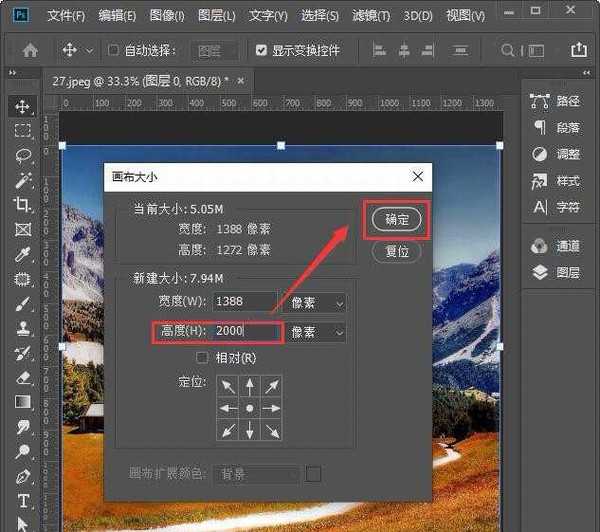Screen dimensions: 600x532
Task: Select the Magic Wand tool
Action: click(23, 180)
